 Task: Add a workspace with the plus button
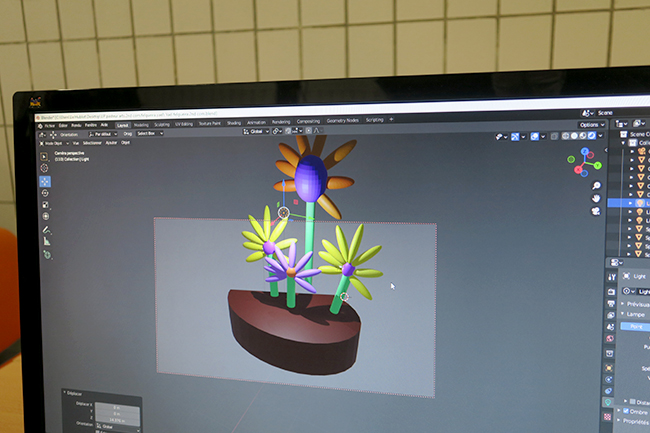tap(391, 119)
